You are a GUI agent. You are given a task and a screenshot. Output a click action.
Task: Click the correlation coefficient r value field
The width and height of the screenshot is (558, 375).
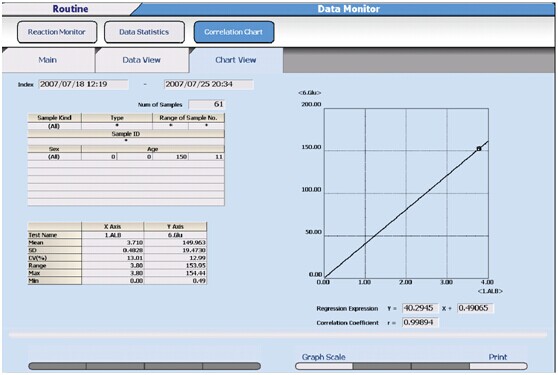click(420, 323)
